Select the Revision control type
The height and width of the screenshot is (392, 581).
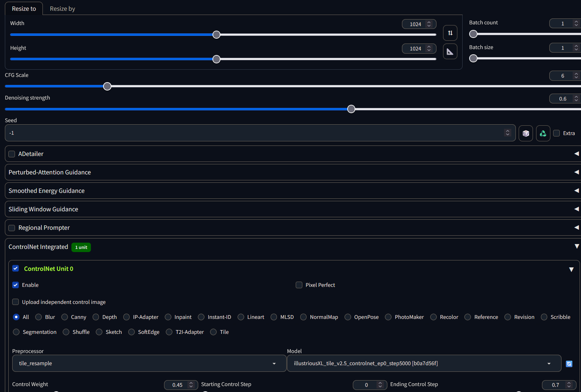tap(508, 317)
